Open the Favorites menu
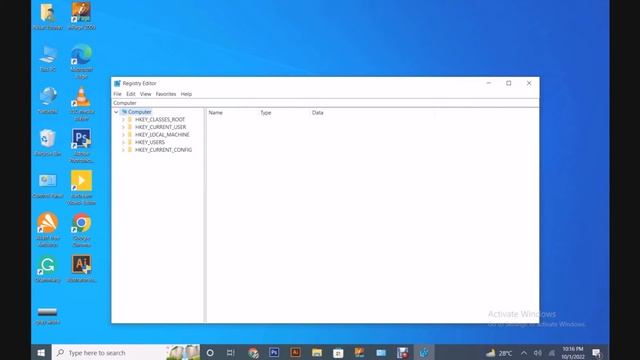The width and height of the screenshot is (640, 360). tap(166, 94)
